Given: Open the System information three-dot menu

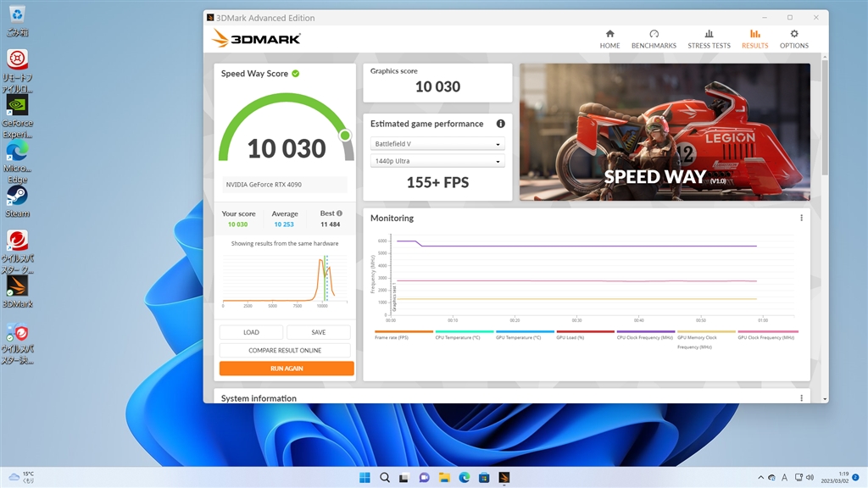Looking at the screenshot, I should click(x=801, y=398).
